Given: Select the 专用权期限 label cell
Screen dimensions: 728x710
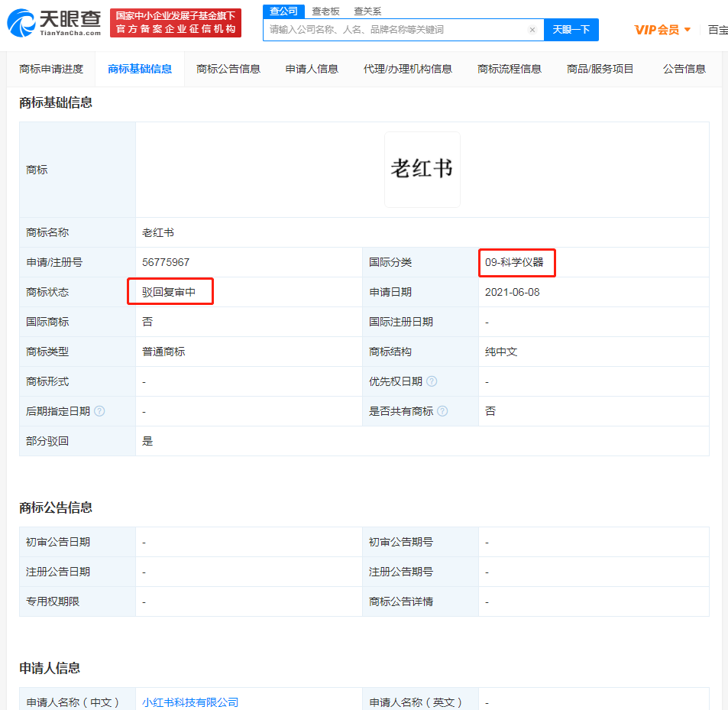Looking at the screenshot, I should point(77,601).
